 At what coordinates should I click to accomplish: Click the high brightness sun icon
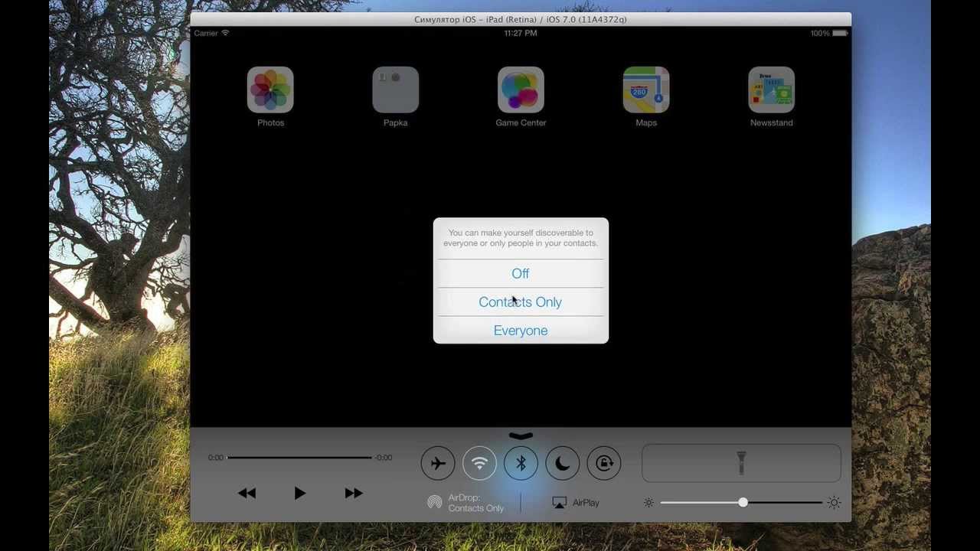(834, 503)
